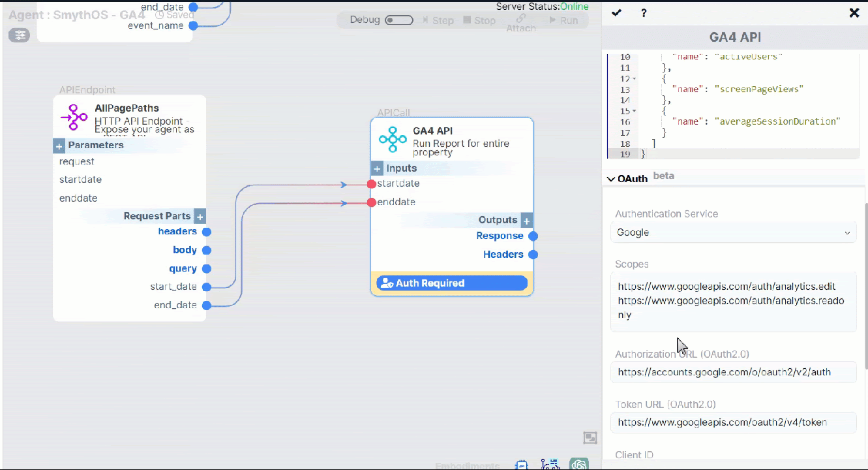Click the Response output connector dot
The width and height of the screenshot is (868, 470).
pos(533,236)
